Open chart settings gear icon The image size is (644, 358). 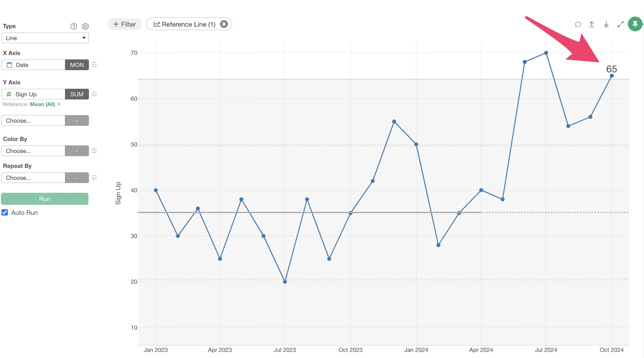(x=86, y=26)
